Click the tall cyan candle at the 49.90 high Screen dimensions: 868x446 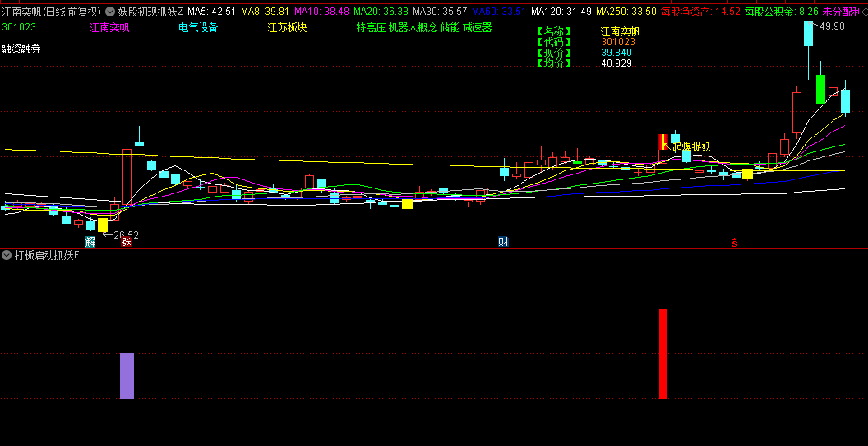pos(808,35)
